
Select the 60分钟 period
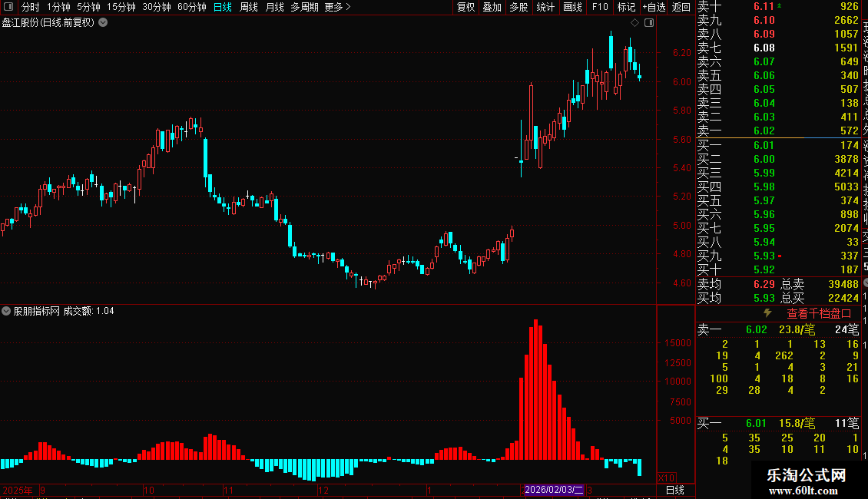pyautogui.click(x=191, y=7)
